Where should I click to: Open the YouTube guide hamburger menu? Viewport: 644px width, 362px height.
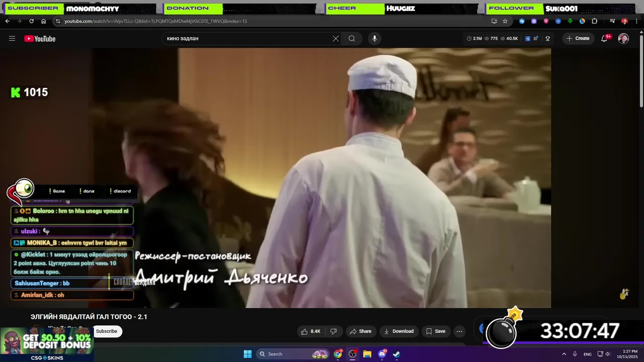(12, 39)
